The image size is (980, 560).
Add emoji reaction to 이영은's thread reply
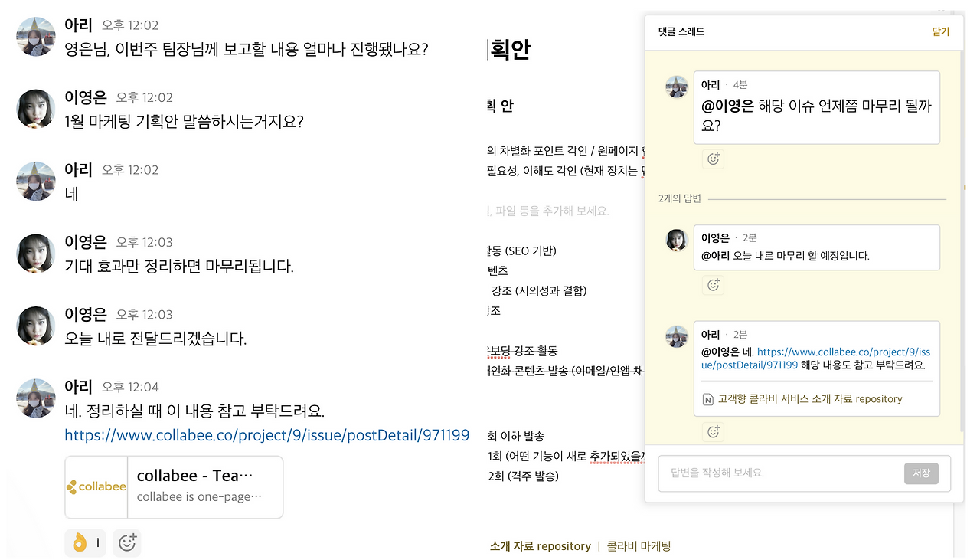pos(713,284)
